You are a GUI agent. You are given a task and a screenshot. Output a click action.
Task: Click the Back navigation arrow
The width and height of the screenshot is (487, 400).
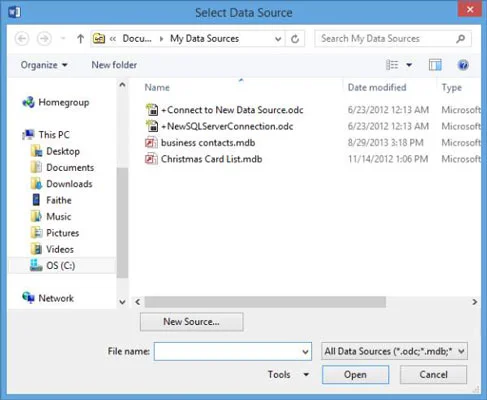coord(22,39)
